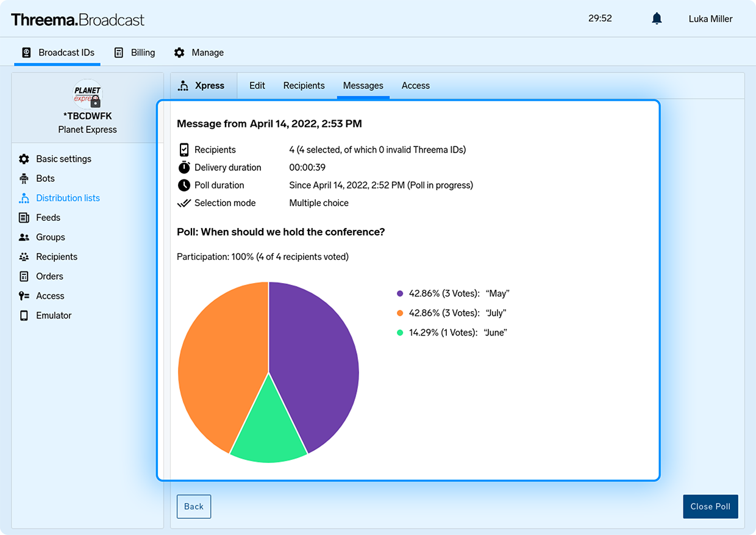This screenshot has height=535, width=756.
Task: Click the Access key icon
Action: click(x=24, y=296)
